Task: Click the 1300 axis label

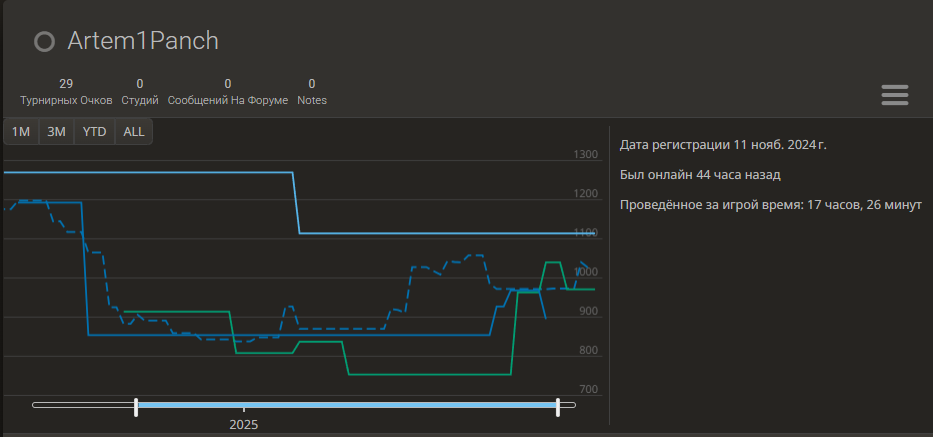Action: [x=586, y=155]
